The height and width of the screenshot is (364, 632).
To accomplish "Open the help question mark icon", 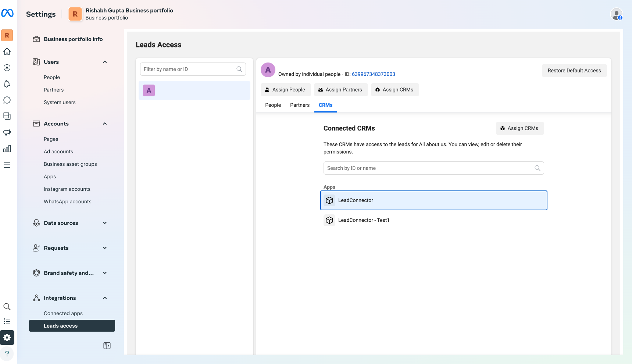I will (7, 354).
